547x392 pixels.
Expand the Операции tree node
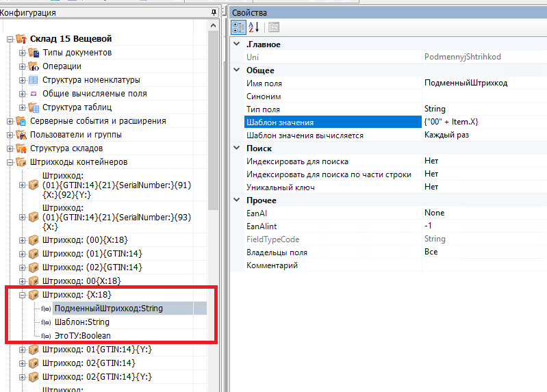pyautogui.click(x=23, y=66)
